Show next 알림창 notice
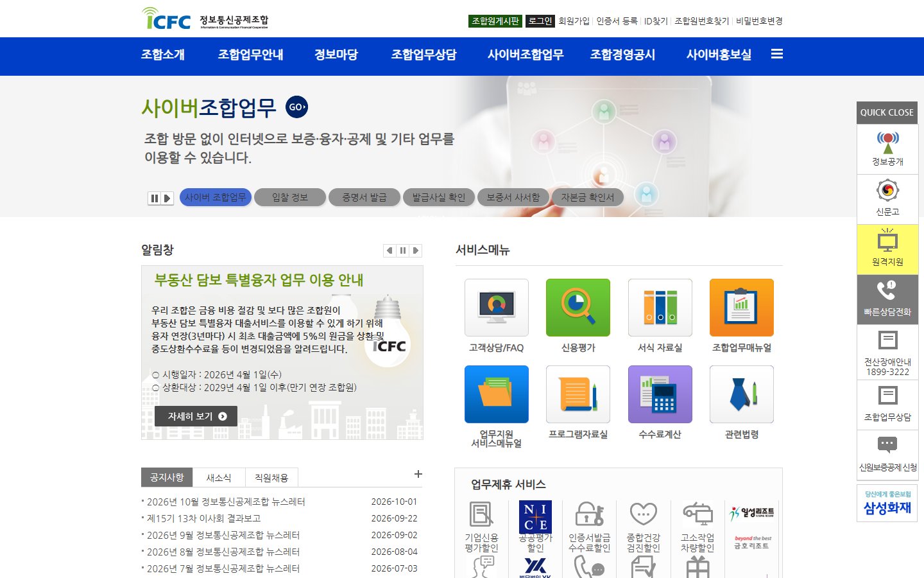This screenshot has height=578, width=924. point(416,250)
